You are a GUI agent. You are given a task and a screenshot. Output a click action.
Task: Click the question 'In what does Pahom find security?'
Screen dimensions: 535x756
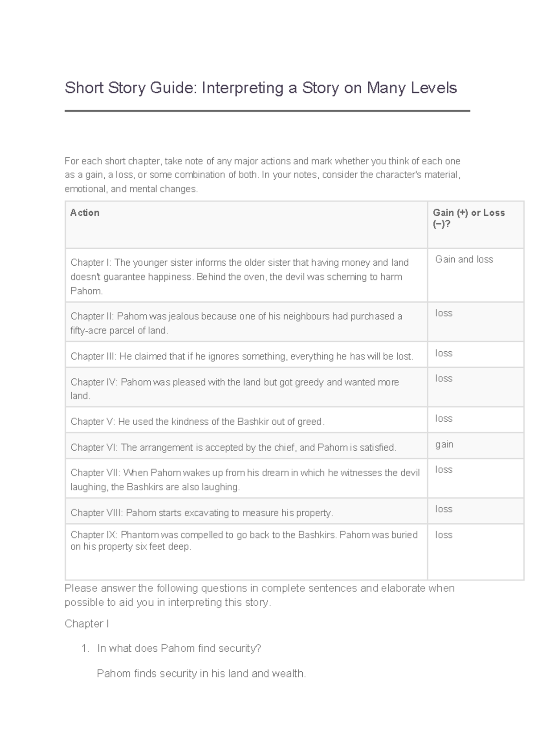tap(179, 649)
